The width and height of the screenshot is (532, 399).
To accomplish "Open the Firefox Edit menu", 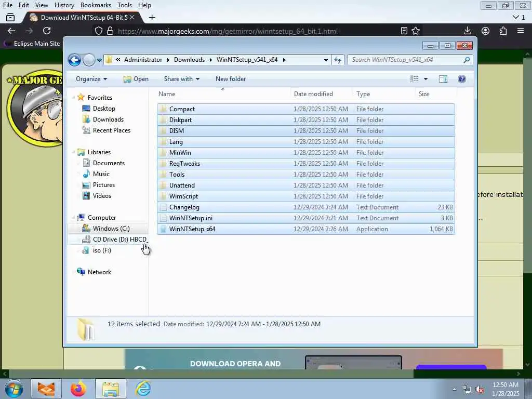I will [23, 5].
